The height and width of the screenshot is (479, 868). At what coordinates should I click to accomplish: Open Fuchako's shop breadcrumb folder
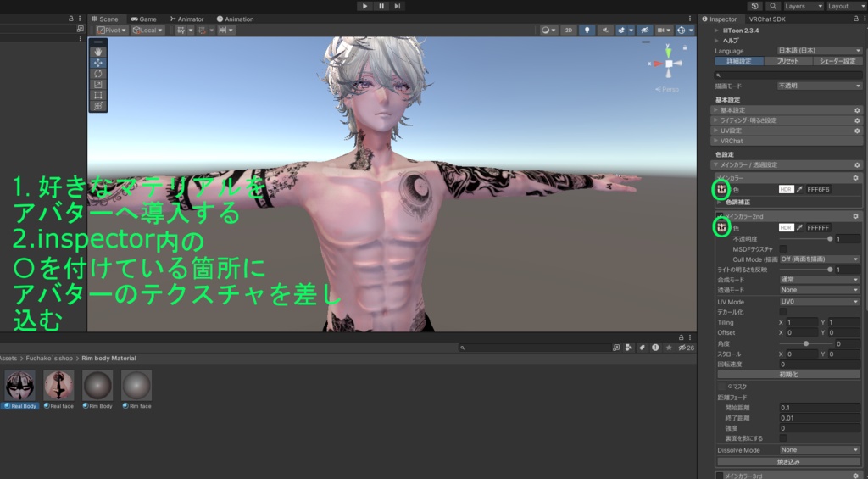[49, 359]
